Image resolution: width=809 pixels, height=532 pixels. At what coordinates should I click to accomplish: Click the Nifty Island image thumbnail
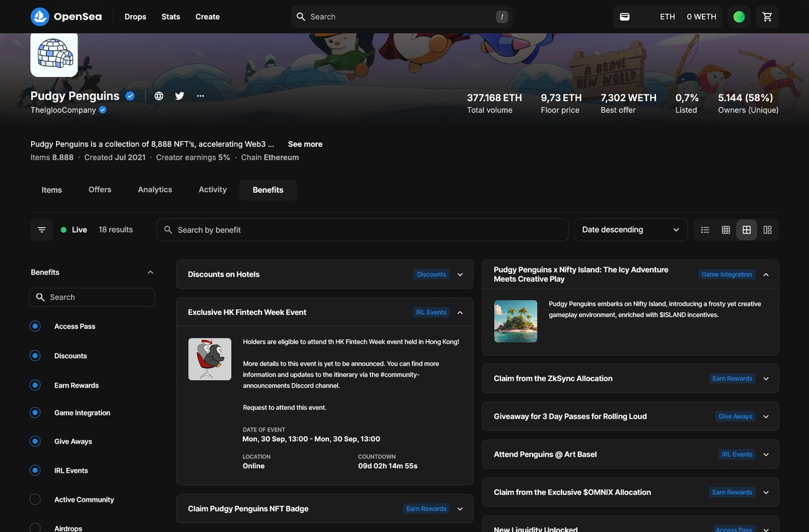coord(516,321)
